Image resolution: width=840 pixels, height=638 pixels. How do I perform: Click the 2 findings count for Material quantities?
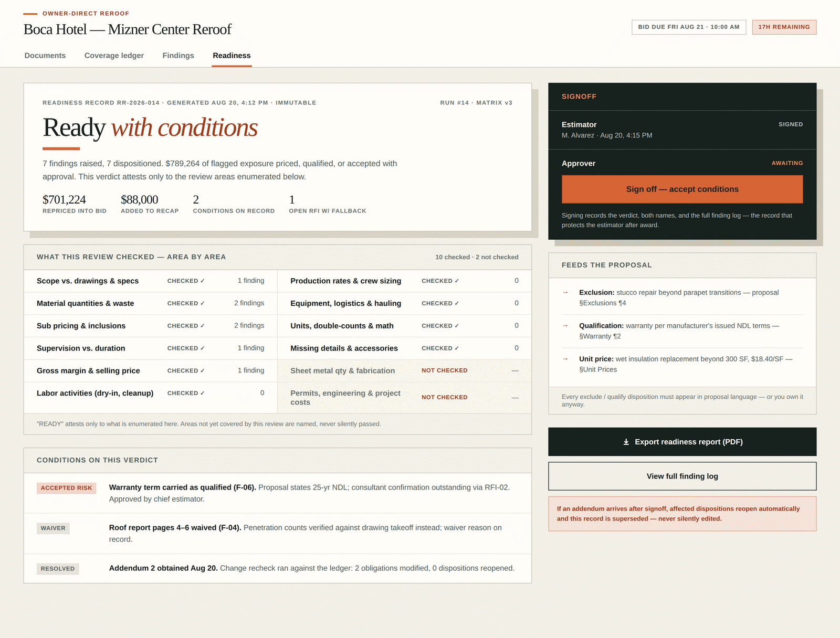[x=249, y=303]
